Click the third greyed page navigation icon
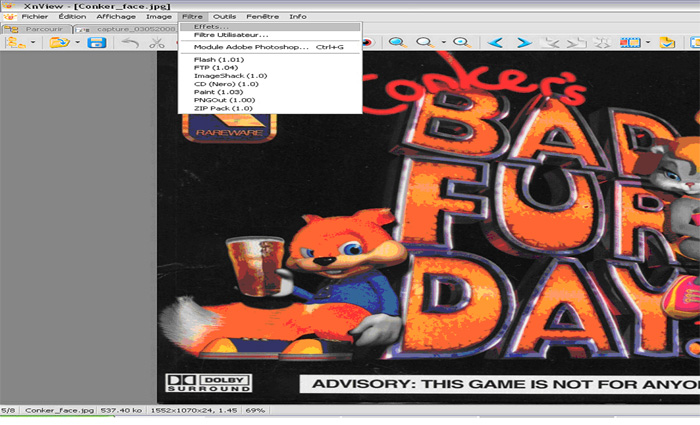700x425 pixels. [x=602, y=42]
